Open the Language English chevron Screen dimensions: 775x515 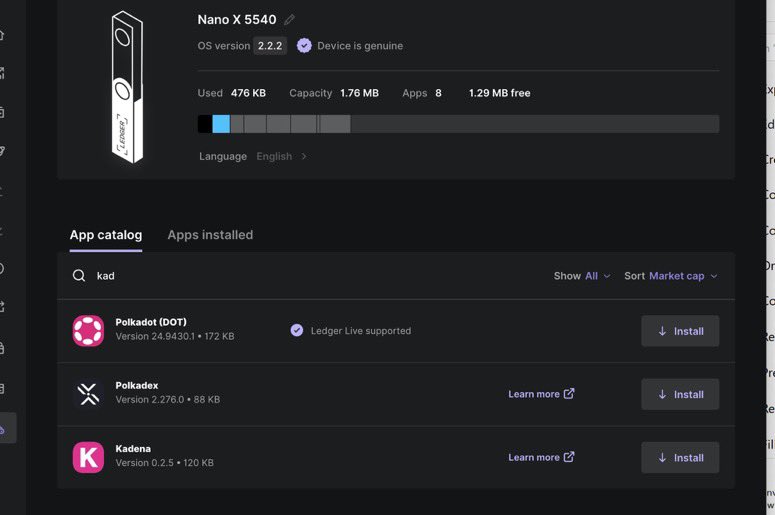(303, 156)
